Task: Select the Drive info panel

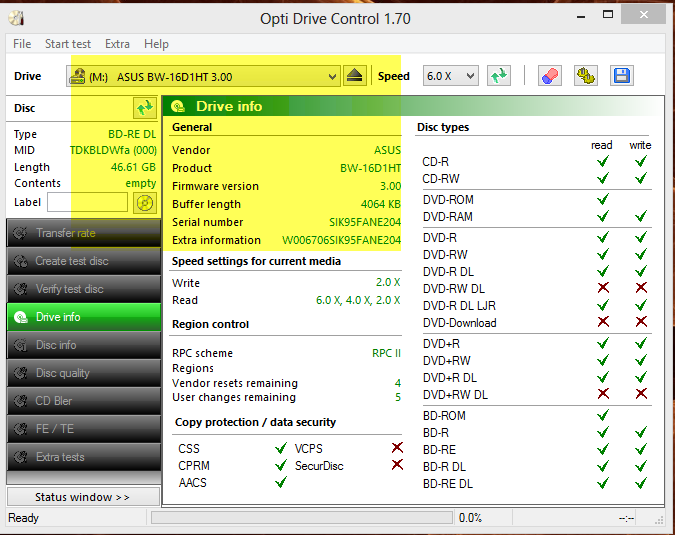Action: 84,317
